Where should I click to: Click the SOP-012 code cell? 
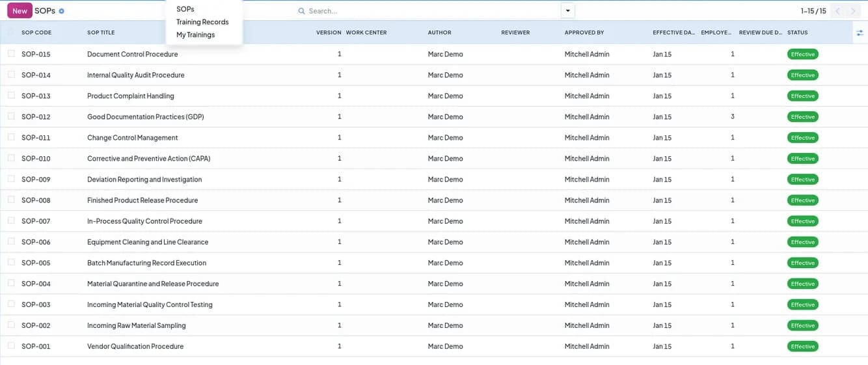[x=36, y=116]
